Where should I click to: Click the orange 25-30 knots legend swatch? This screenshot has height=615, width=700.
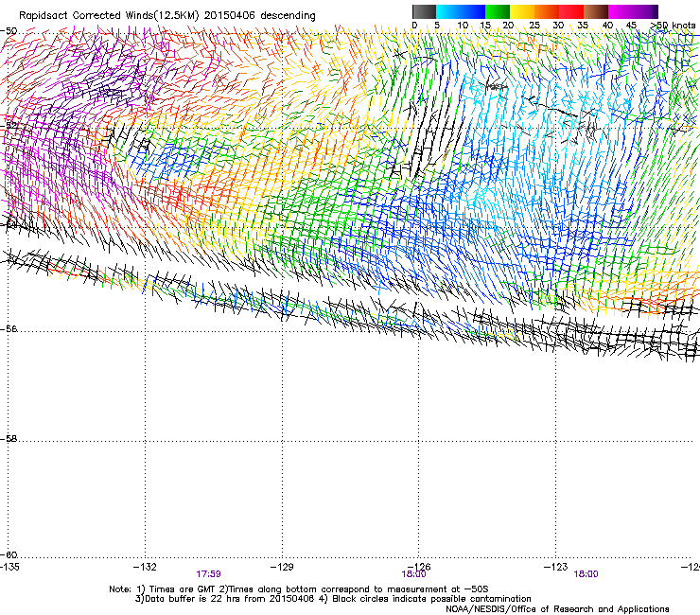coord(547,11)
